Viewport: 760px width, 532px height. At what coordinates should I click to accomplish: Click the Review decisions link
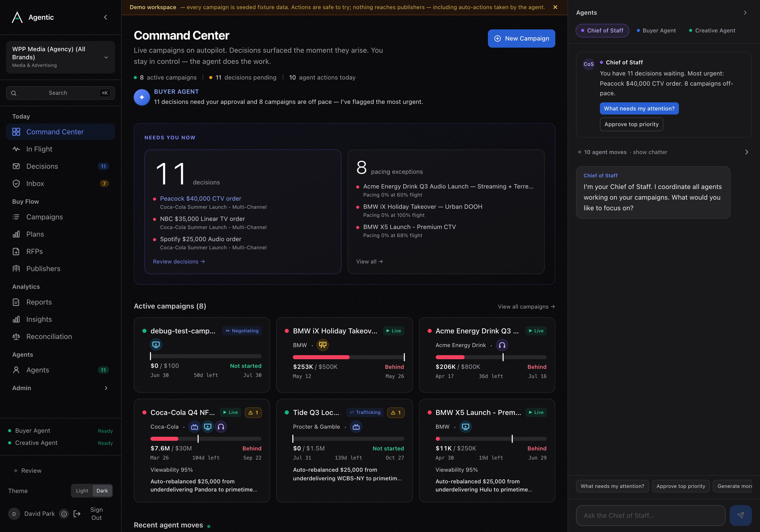(179, 261)
